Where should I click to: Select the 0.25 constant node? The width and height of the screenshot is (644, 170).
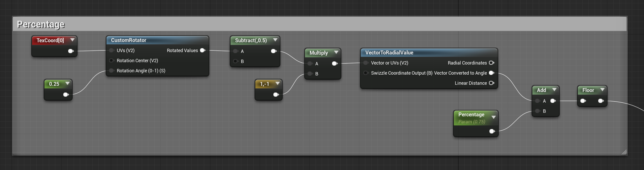[x=54, y=84]
